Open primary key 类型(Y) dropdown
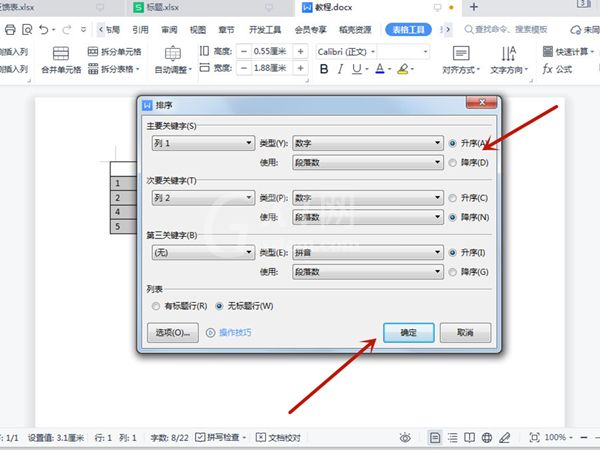600x450 pixels. click(x=368, y=143)
